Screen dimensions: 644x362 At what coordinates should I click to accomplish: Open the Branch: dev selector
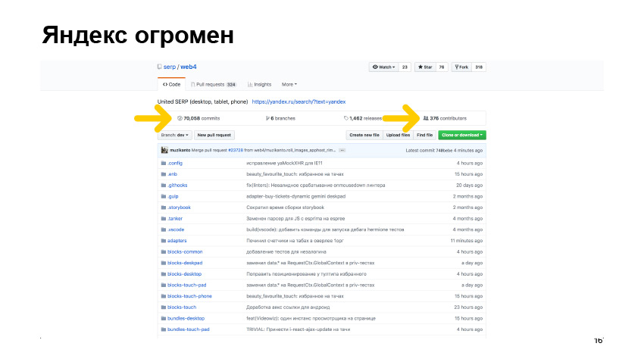174,135
